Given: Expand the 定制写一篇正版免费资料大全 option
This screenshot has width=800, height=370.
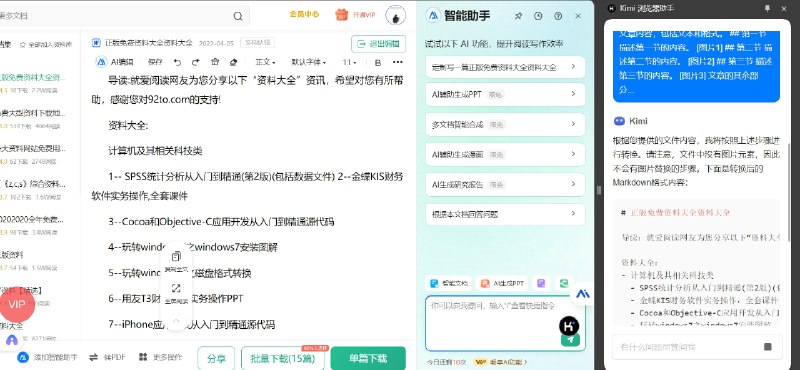Looking at the screenshot, I should click(x=505, y=67).
